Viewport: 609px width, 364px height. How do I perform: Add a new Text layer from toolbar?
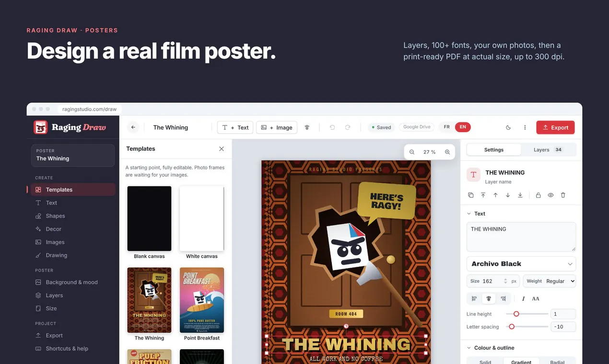point(235,127)
